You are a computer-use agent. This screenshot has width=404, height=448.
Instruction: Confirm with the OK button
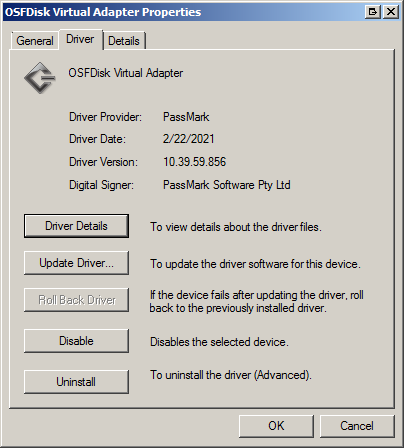point(276,426)
